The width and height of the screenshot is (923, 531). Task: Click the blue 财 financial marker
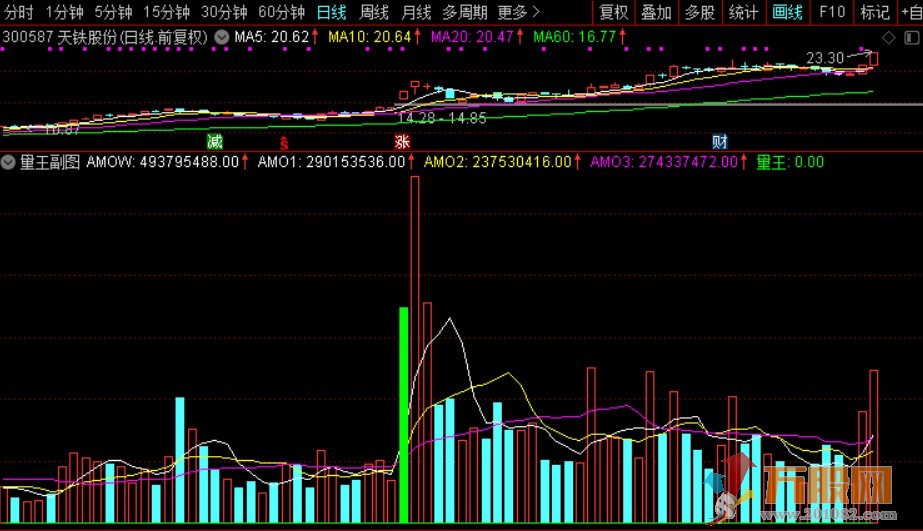(719, 141)
